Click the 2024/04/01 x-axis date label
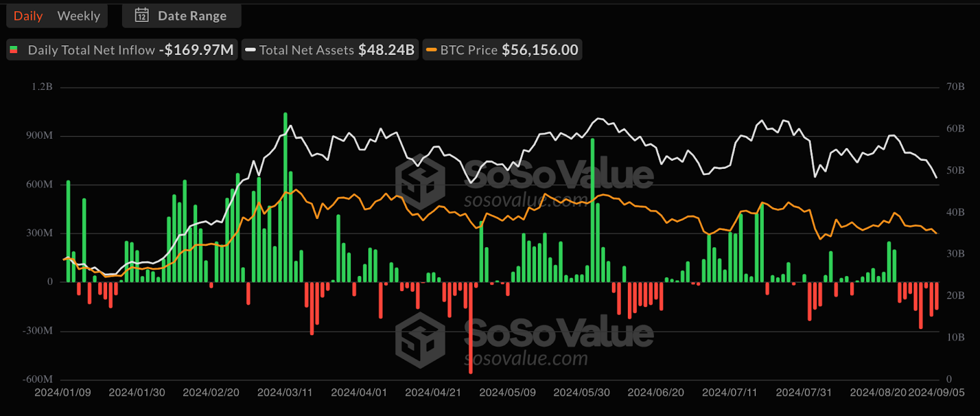This screenshot has height=416, width=980. [359, 393]
